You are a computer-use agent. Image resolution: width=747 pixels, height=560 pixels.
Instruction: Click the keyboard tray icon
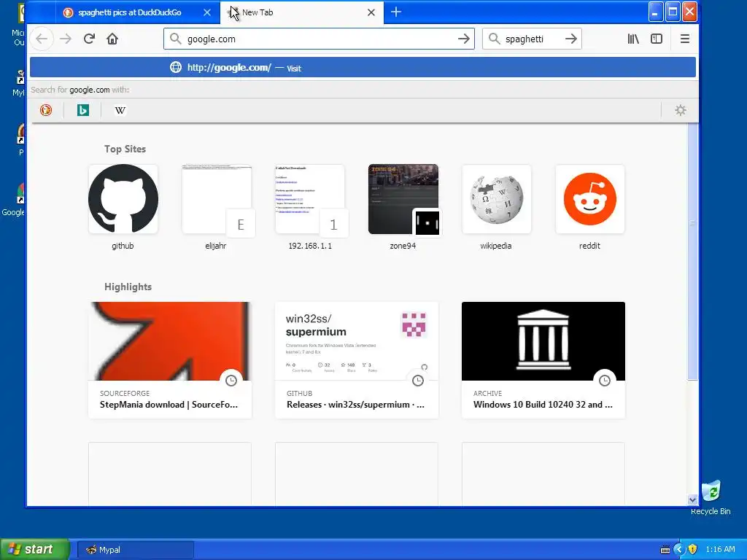coord(665,550)
